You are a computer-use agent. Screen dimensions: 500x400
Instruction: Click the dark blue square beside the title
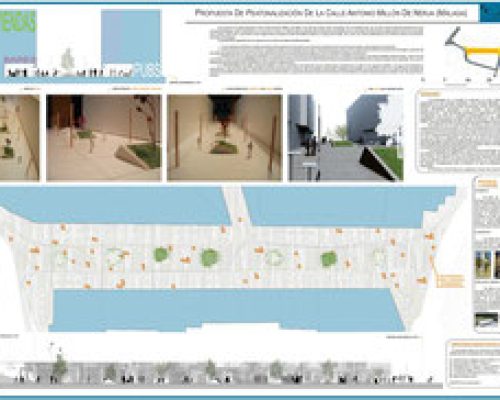[x=490, y=13]
